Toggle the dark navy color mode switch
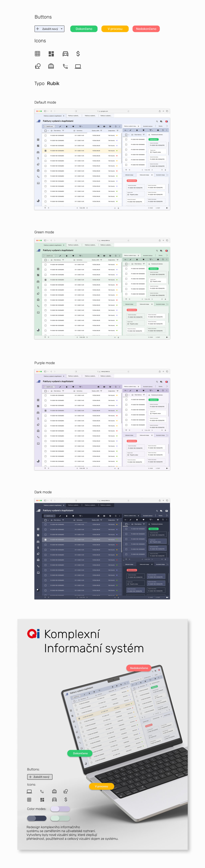 (37, 818)
